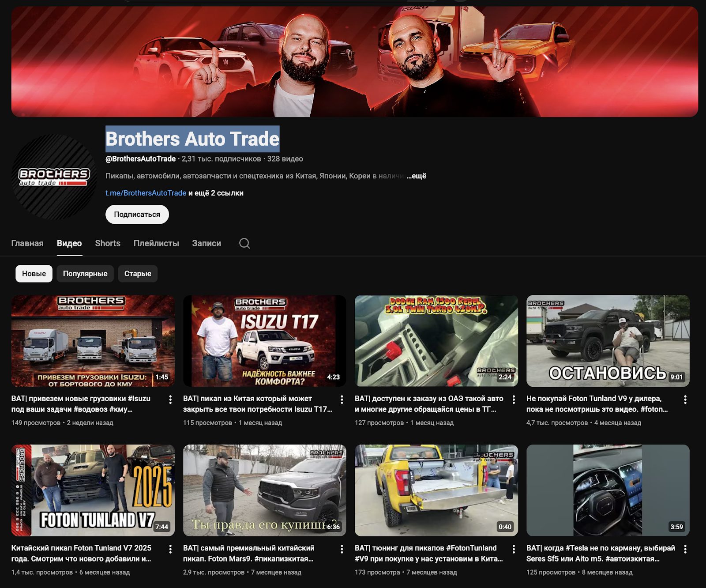Screen dimensions: 706x588
Task: Open video title about Isuzu T17 pickup from China
Action: click(258, 404)
